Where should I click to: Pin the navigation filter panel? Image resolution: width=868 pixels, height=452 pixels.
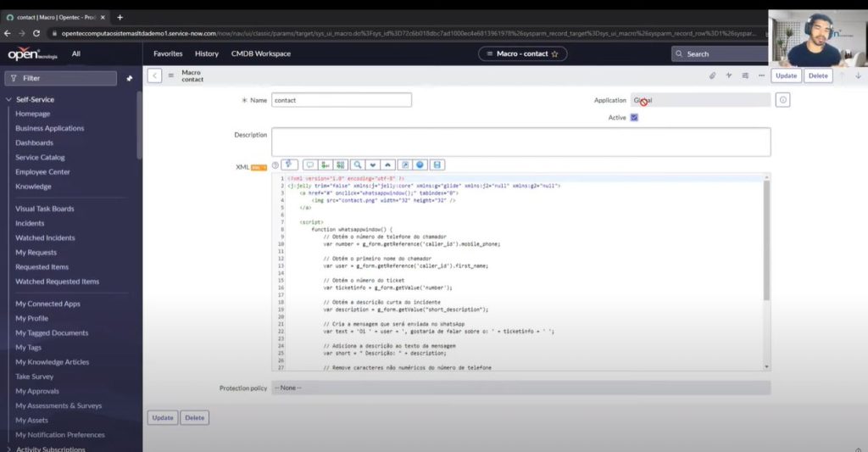point(130,79)
